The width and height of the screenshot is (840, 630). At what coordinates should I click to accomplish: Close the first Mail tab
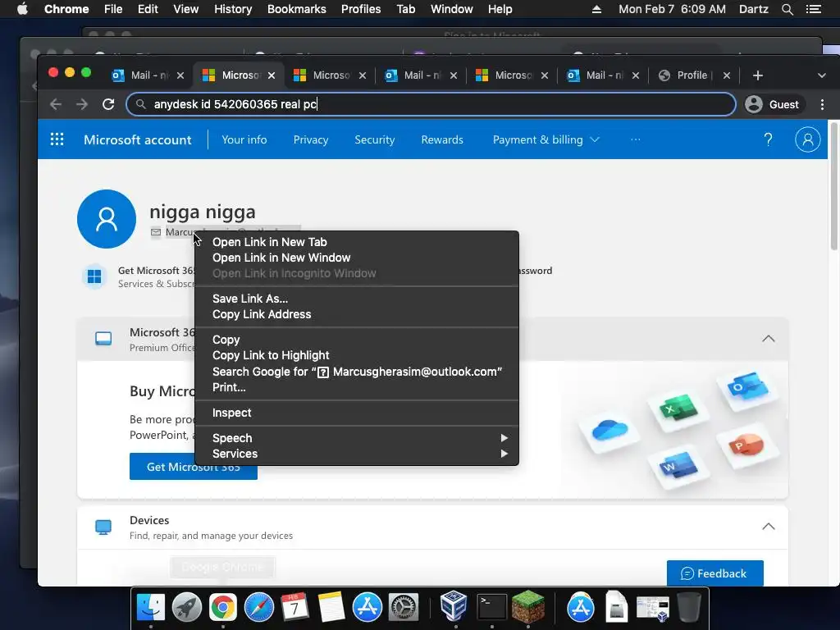tap(180, 75)
